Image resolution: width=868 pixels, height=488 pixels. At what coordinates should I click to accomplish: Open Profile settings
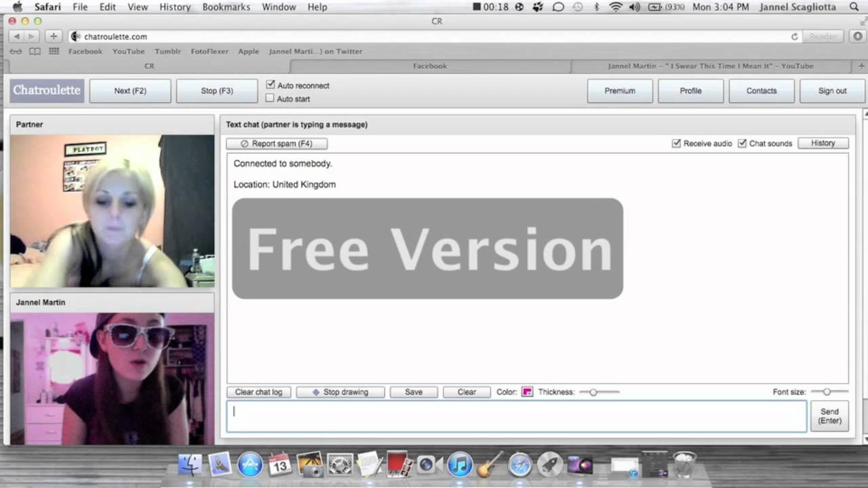[x=690, y=91]
